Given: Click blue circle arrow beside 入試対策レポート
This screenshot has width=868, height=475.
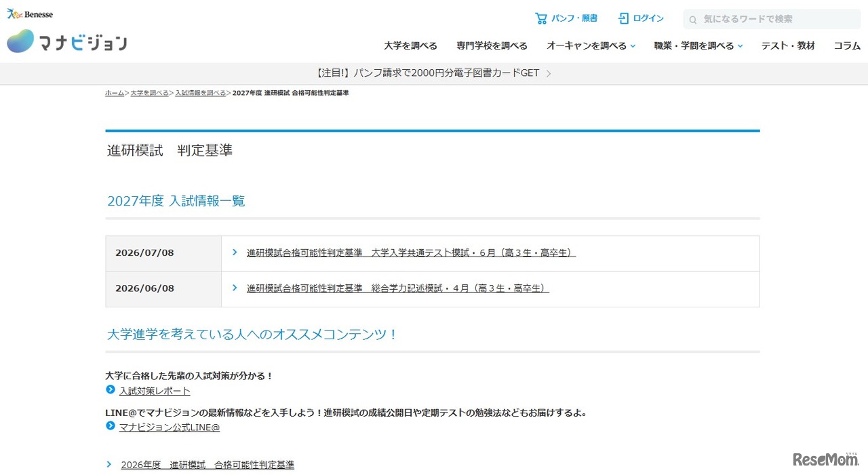Looking at the screenshot, I should [x=111, y=389].
